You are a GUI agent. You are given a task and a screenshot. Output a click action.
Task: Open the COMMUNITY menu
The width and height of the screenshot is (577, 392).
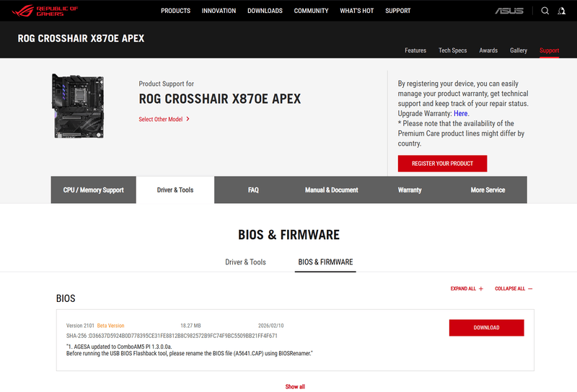(311, 11)
